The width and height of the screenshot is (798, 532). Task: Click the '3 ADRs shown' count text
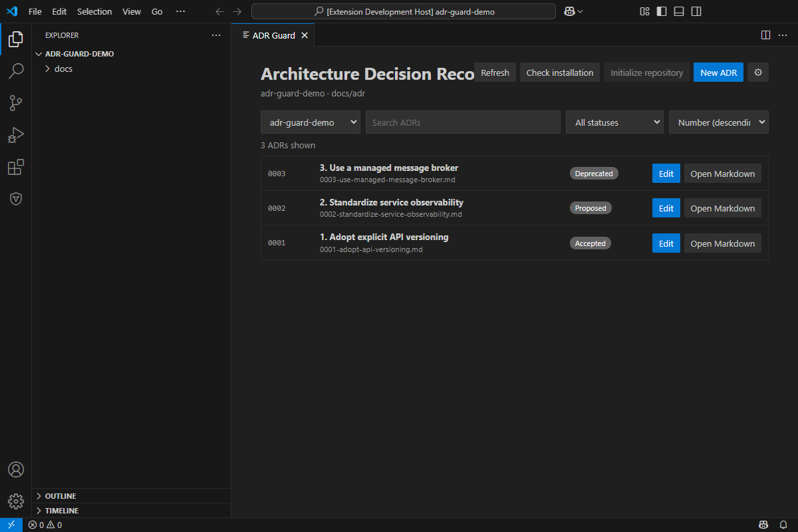pos(288,145)
